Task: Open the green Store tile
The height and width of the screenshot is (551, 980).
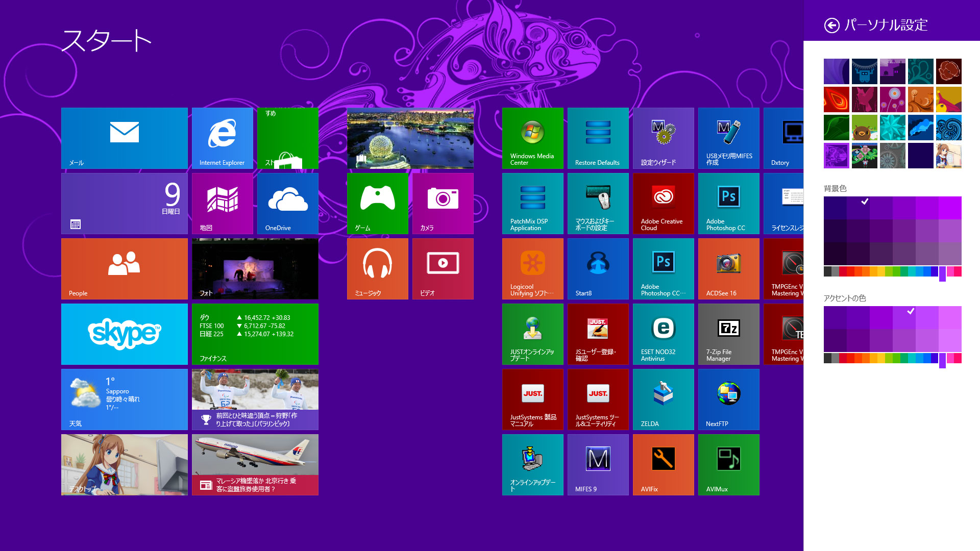Action: [288, 138]
